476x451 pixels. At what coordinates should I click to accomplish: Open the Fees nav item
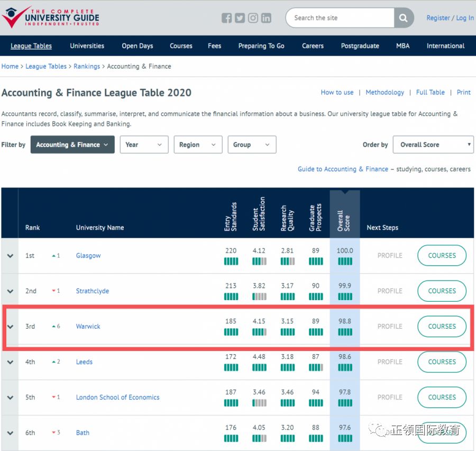point(214,46)
